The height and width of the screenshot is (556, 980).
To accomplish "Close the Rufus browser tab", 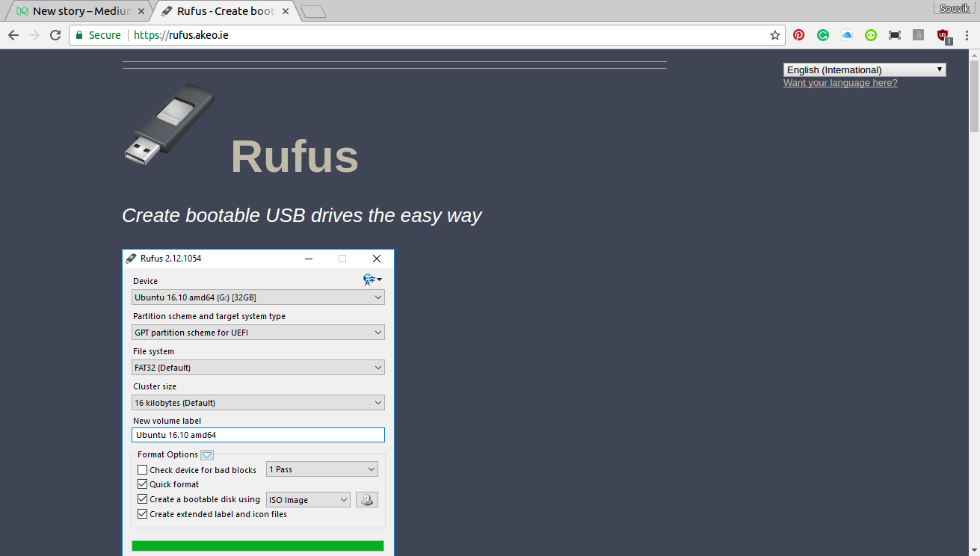I will (286, 11).
